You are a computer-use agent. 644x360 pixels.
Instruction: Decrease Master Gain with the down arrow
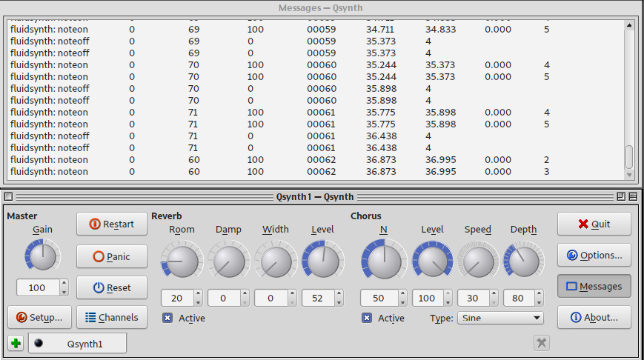64,293
